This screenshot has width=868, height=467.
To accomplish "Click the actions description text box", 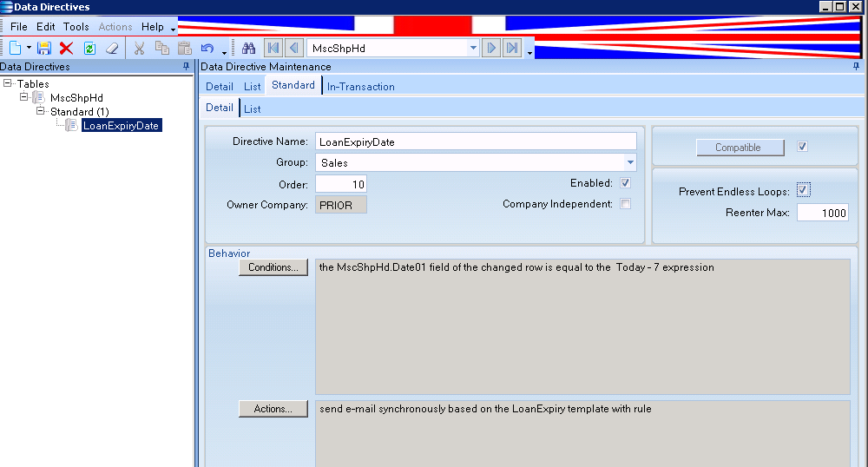I will (583, 434).
